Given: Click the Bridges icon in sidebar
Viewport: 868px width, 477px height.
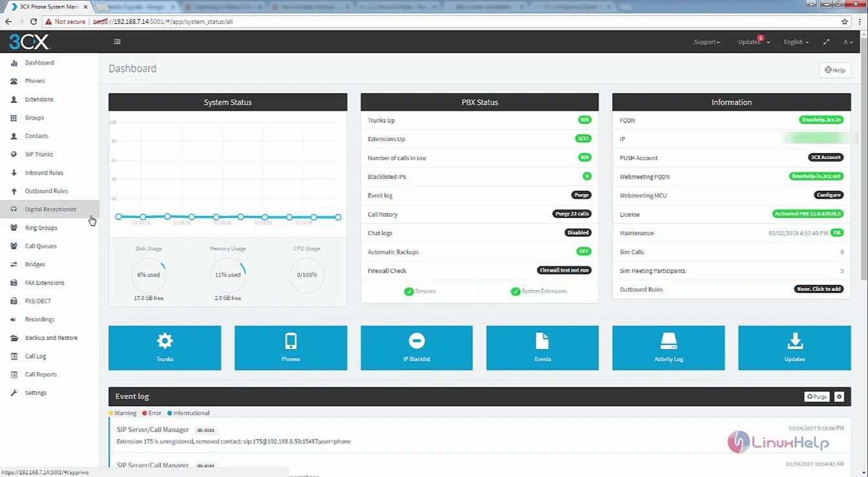Looking at the screenshot, I should (x=14, y=264).
